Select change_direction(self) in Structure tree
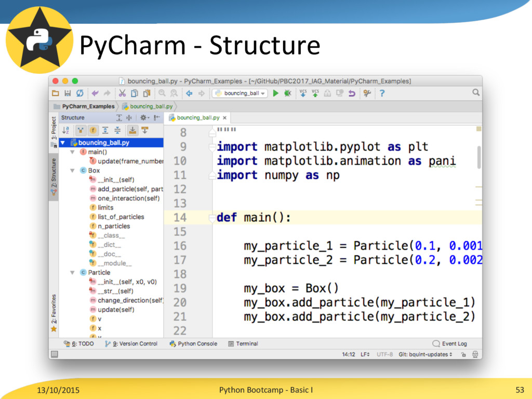 point(127,300)
